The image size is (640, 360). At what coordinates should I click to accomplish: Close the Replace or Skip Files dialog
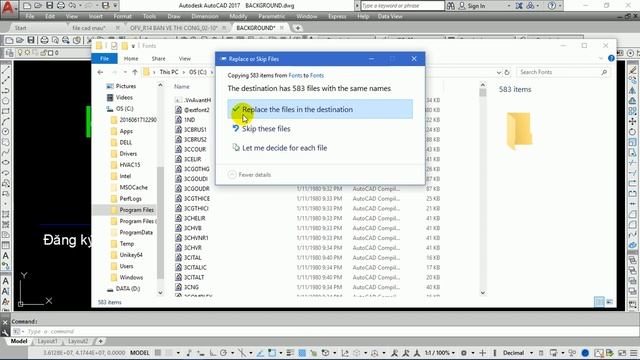tap(414, 59)
